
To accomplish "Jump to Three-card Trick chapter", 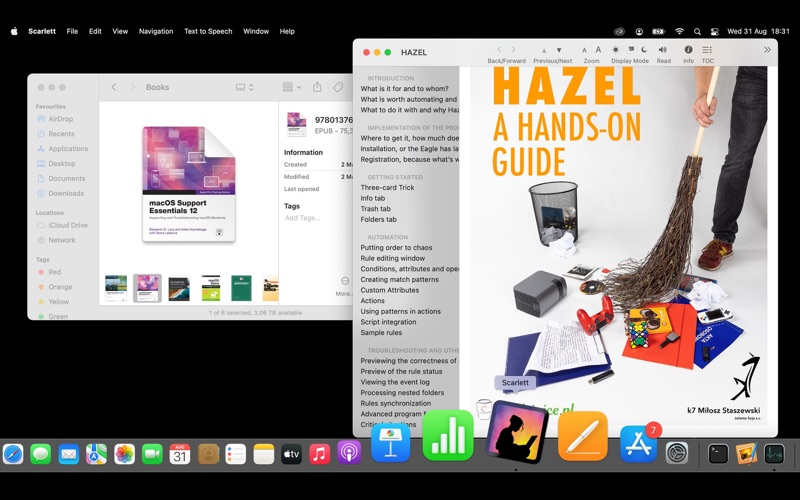I will click(387, 187).
